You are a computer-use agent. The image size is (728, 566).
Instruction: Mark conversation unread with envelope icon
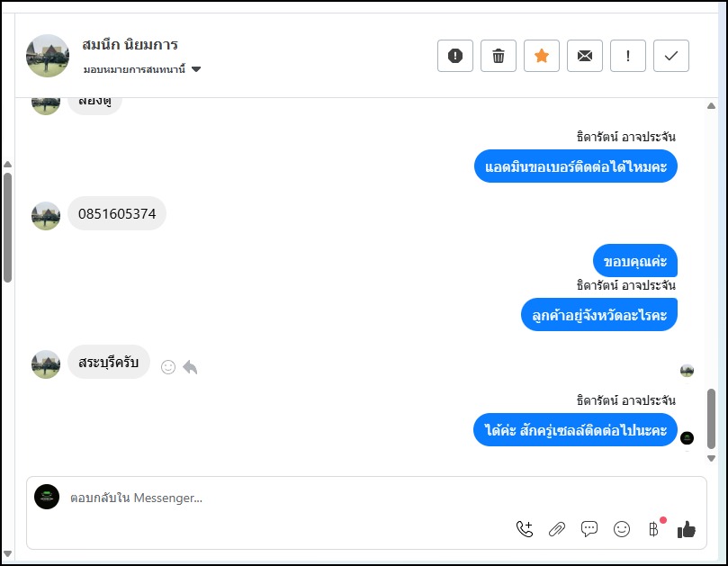pyautogui.click(x=585, y=56)
